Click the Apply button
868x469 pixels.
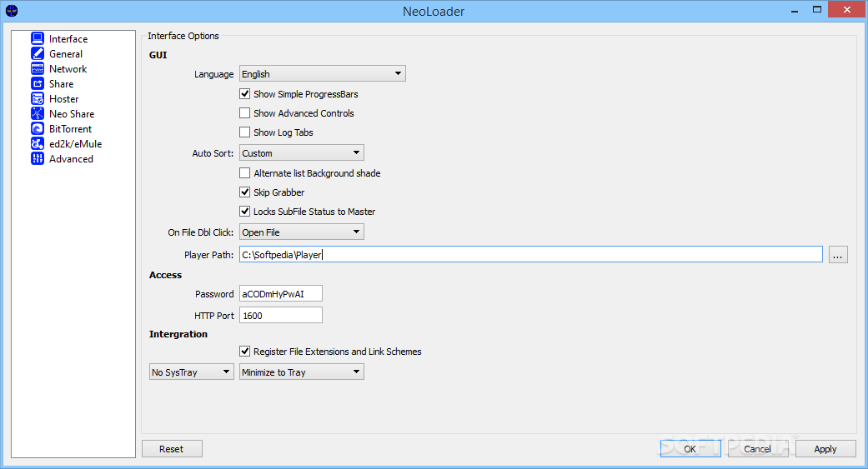[x=825, y=448]
